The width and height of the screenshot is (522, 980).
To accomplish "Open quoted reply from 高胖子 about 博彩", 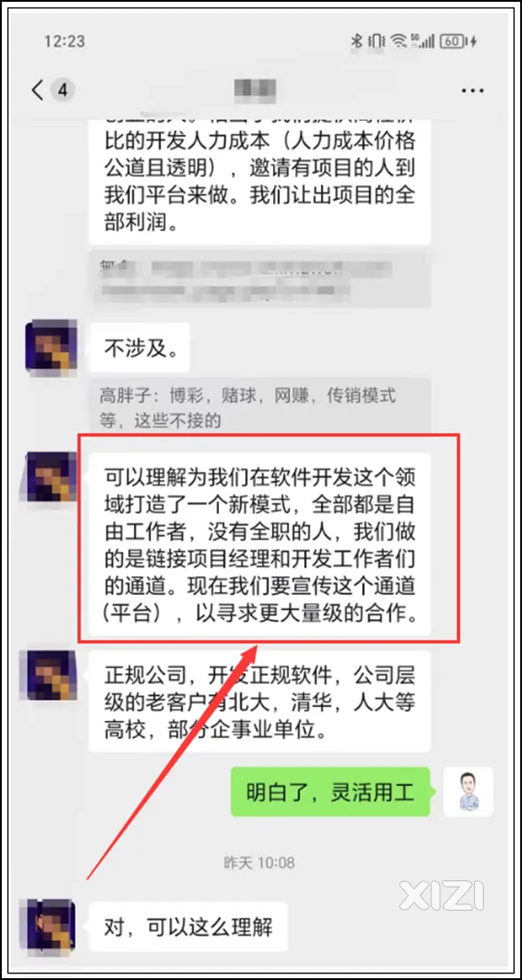I will pyautogui.click(x=260, y=407).
